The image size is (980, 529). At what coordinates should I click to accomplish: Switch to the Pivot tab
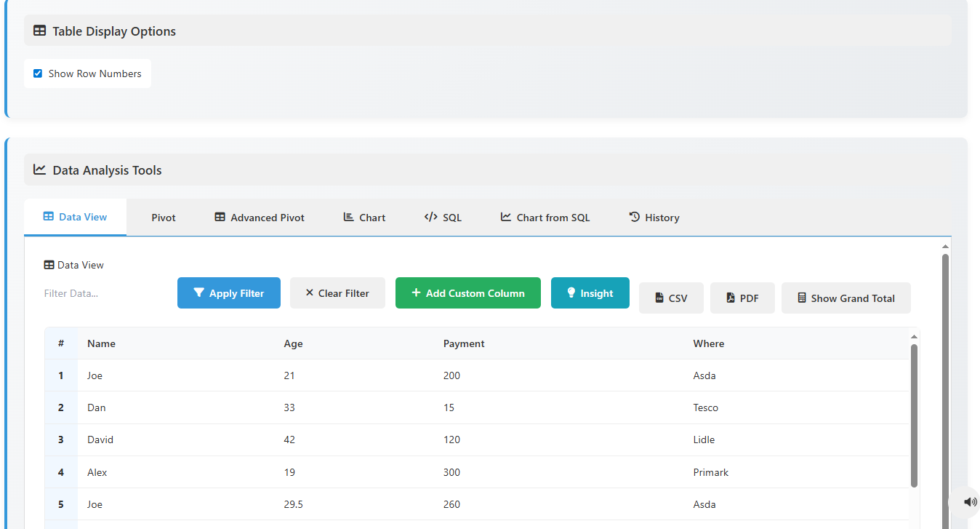coord(163,217)
